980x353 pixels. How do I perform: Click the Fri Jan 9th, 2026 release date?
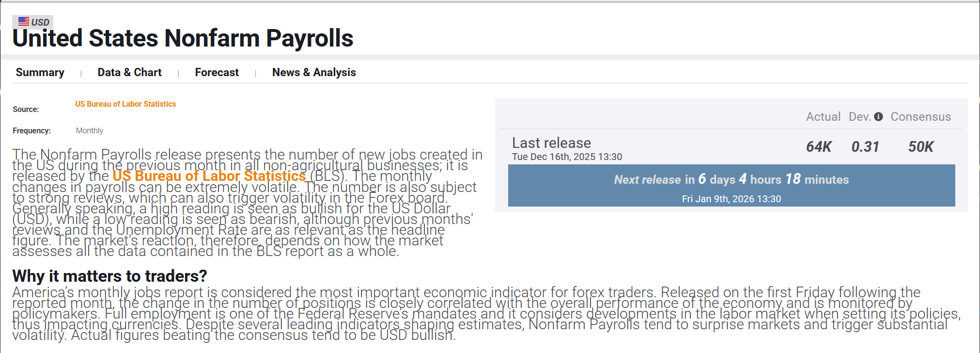(x=731, y=199)
